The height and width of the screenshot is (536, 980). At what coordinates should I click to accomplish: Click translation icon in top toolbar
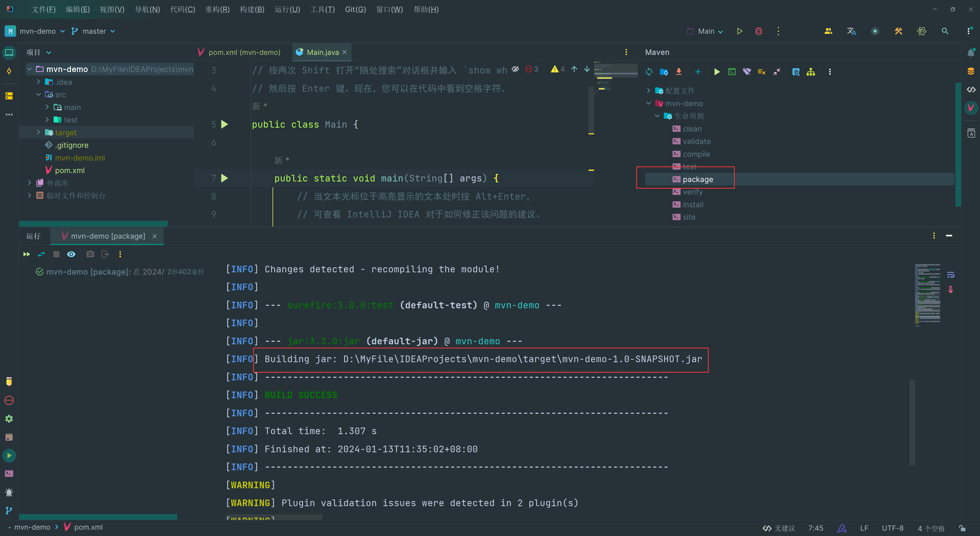coord(851,31)
